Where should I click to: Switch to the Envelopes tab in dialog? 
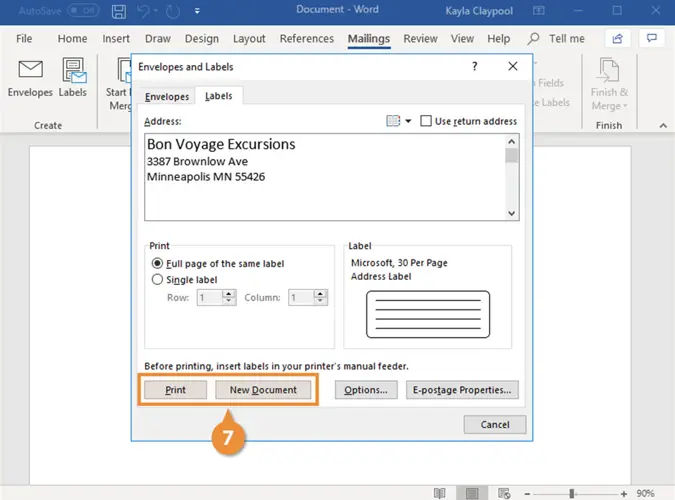click(x=167, y=96)
